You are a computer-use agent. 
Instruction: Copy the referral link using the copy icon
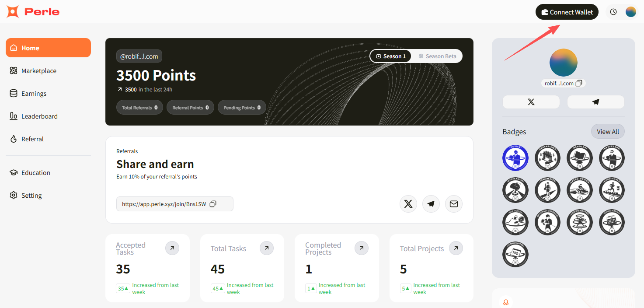(213, 203)
